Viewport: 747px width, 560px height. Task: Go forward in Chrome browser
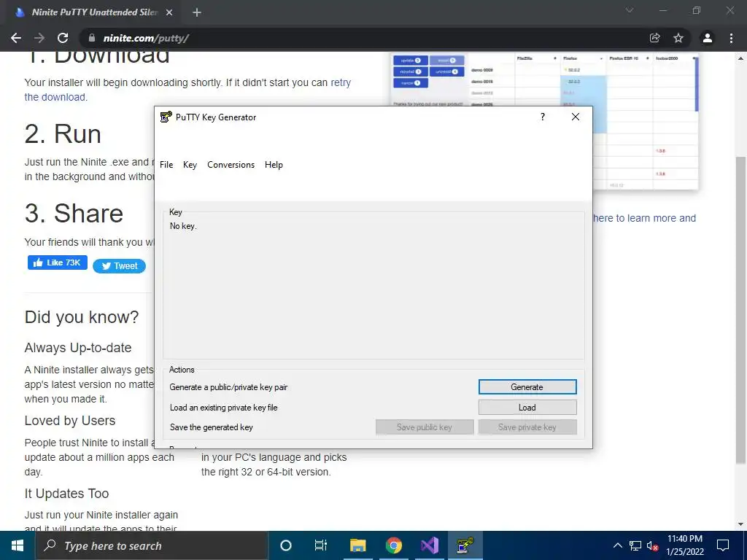39,38
